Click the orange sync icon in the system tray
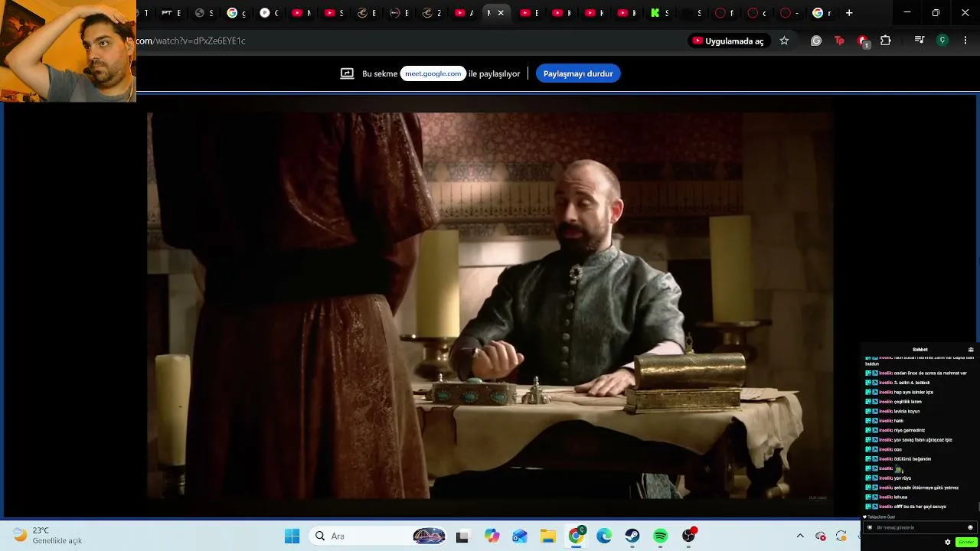 click(841, 536)
